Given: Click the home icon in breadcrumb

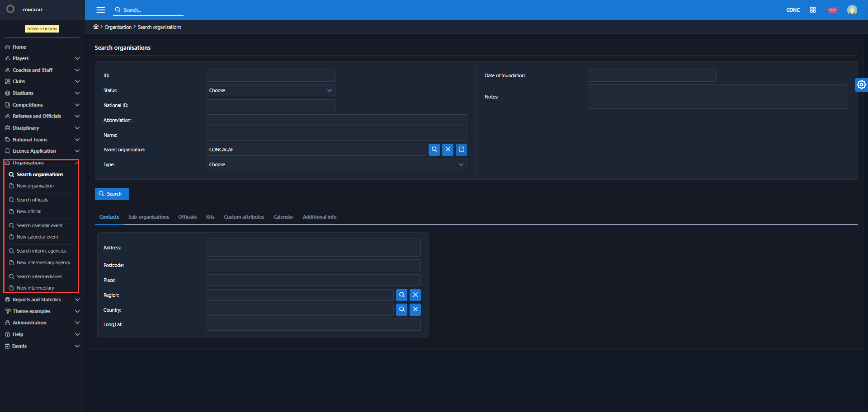Looking at the screenshot, I should [x=96, y=27].
